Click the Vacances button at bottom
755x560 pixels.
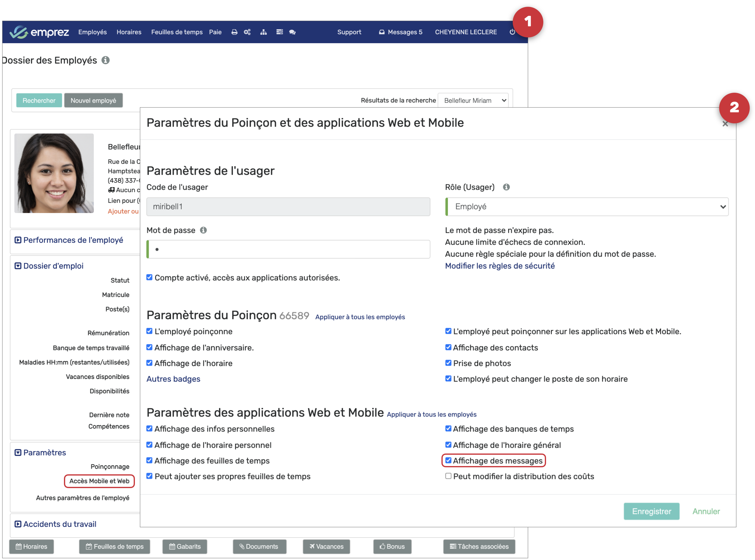point(326,547)
